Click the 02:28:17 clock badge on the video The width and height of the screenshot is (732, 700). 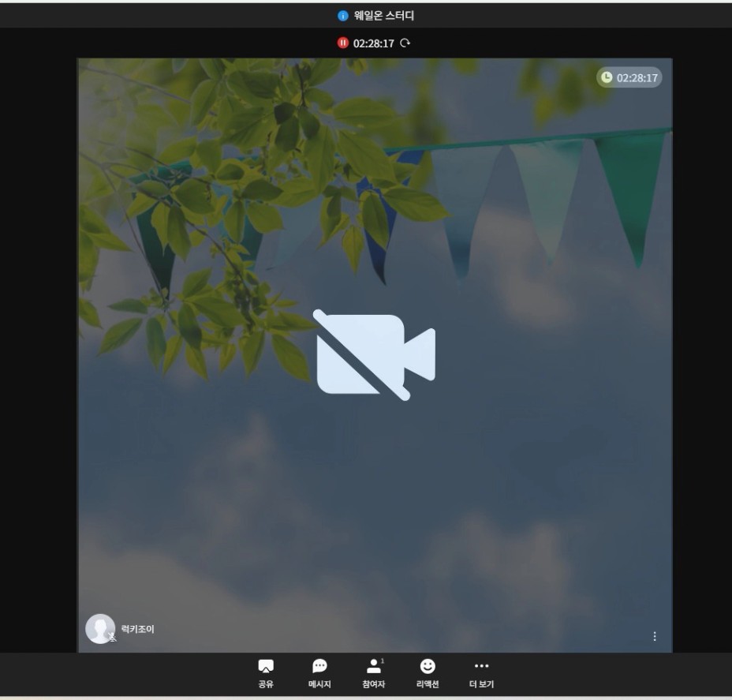629,77
